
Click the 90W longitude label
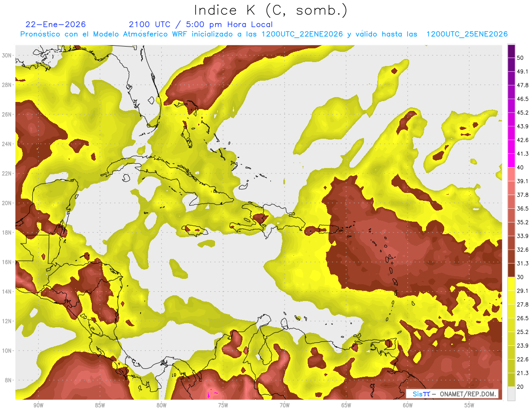pos(38,406)
